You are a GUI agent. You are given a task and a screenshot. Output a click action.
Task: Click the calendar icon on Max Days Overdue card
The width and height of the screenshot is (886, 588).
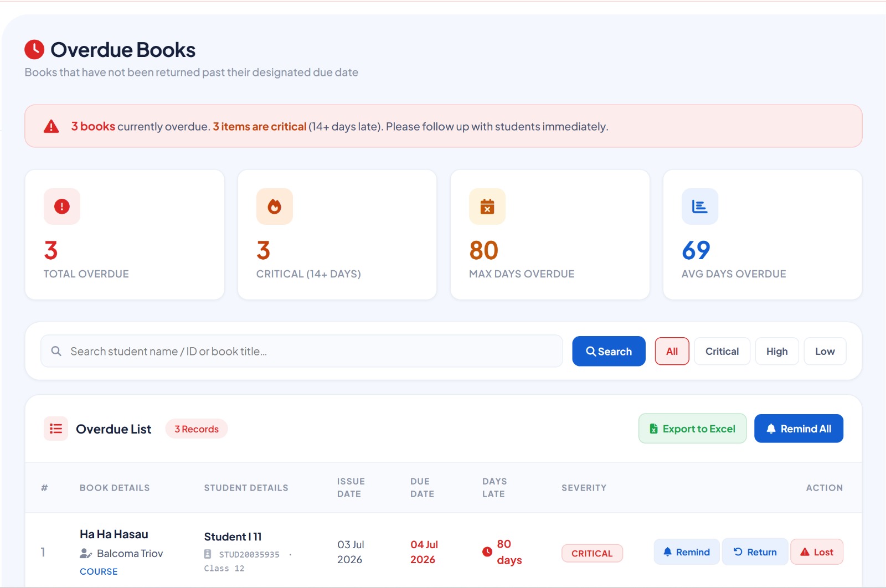coord(487,207)
